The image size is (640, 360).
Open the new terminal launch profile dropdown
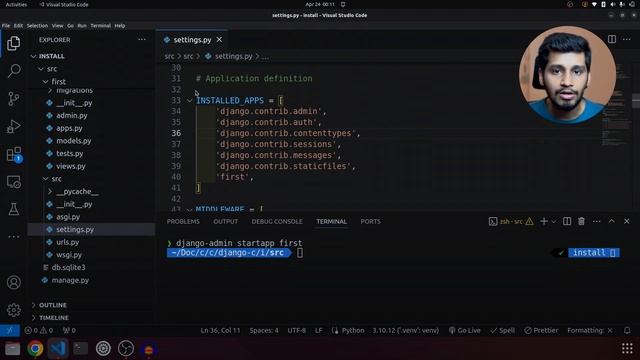553,222
